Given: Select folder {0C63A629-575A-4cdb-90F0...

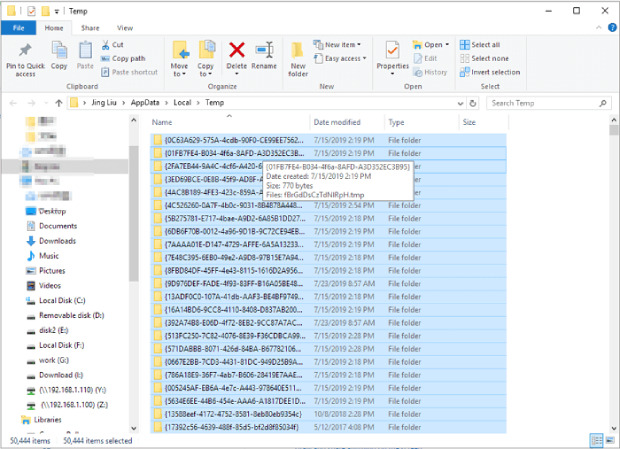Looking at the screenshot, I should coord(328,140).
